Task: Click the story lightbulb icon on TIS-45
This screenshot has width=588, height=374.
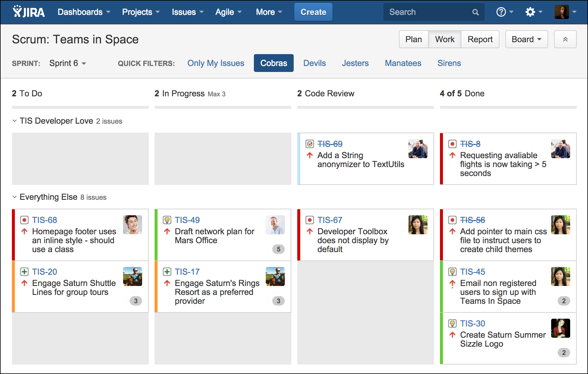Action: tap(452, 272)
